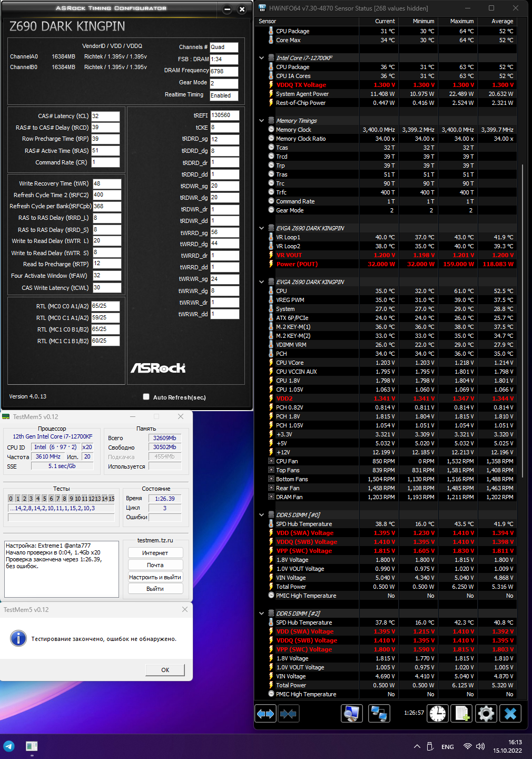Open the volume speaker tray icon
Viewport: 532px width, 759px height.
tap(480, 746)
